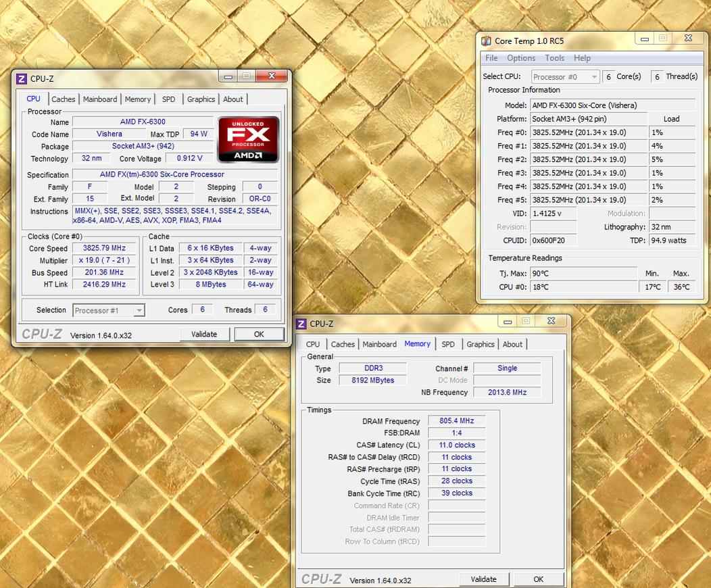Image resolution: width=711 pixels, height=588 pixels.
Task: Click the Cycle Time (tRAS) value 28 clocks
Action: click(x=457, y=481)
